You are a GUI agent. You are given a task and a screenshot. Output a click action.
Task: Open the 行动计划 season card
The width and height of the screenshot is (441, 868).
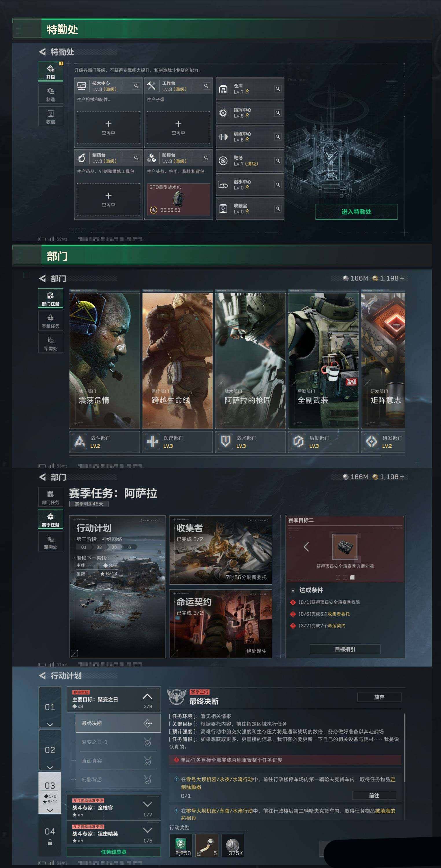117,586
